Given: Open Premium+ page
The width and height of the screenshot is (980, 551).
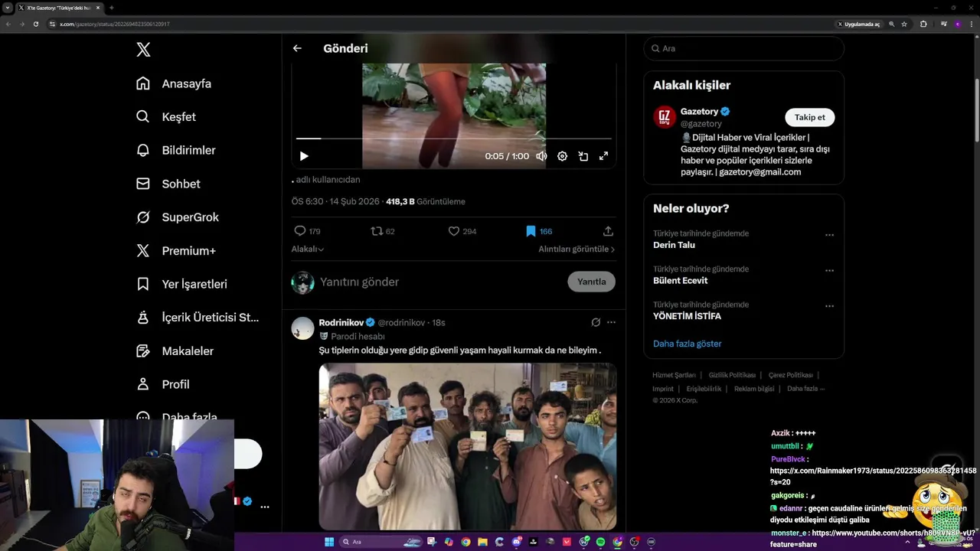Looking at the screenshot, I should [x=176, y=250].
